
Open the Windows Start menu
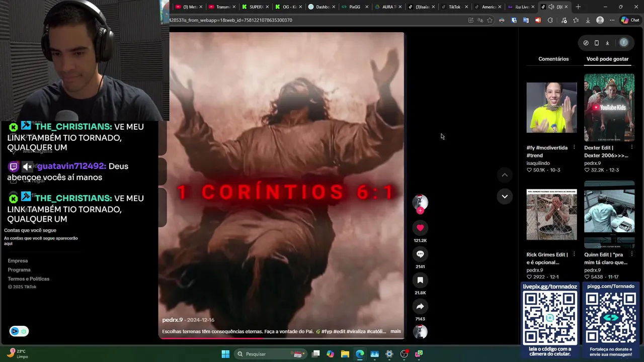[225, 354]
